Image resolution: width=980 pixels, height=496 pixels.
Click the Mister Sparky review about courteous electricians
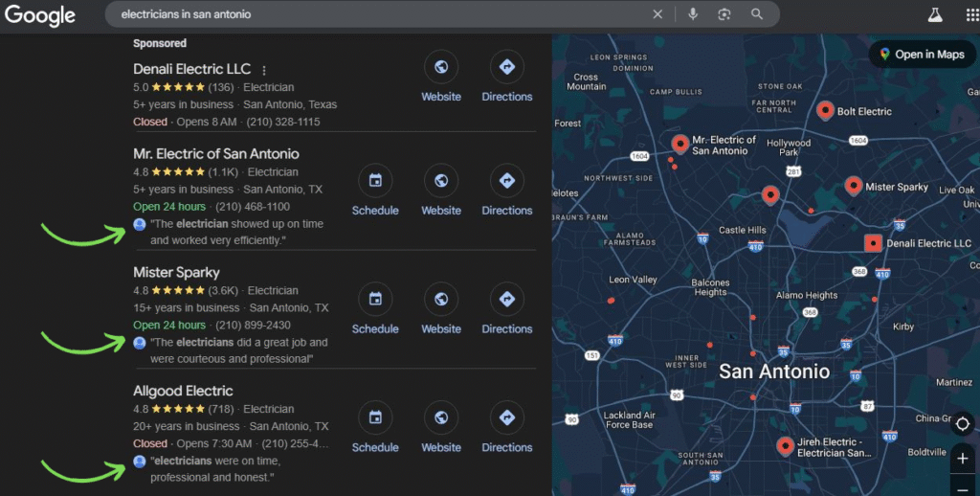point(238,350)
